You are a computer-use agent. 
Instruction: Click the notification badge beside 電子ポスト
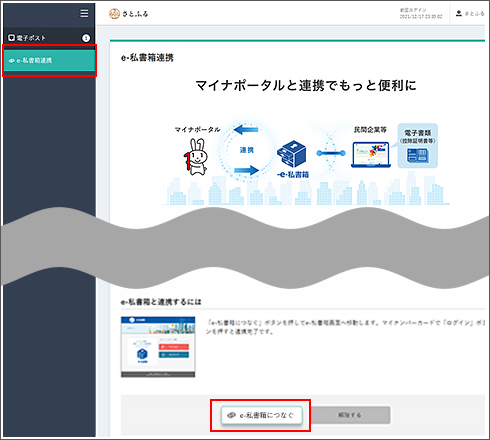[x=86, y=38]
